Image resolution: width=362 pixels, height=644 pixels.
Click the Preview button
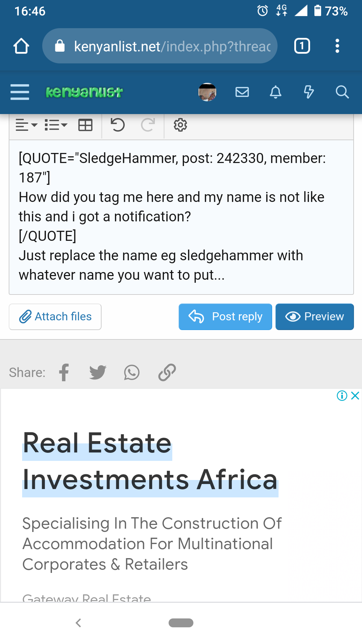[x=314, y=317]
